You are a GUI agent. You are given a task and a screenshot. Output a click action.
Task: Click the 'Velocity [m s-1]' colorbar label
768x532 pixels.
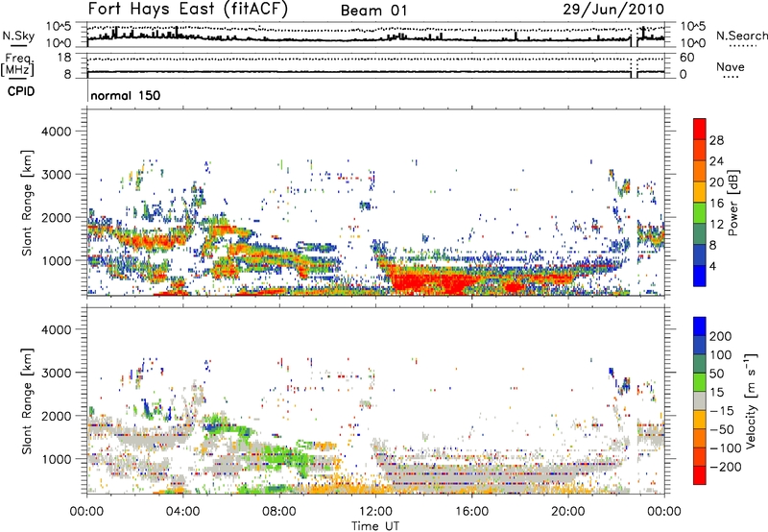click(751, 400)
